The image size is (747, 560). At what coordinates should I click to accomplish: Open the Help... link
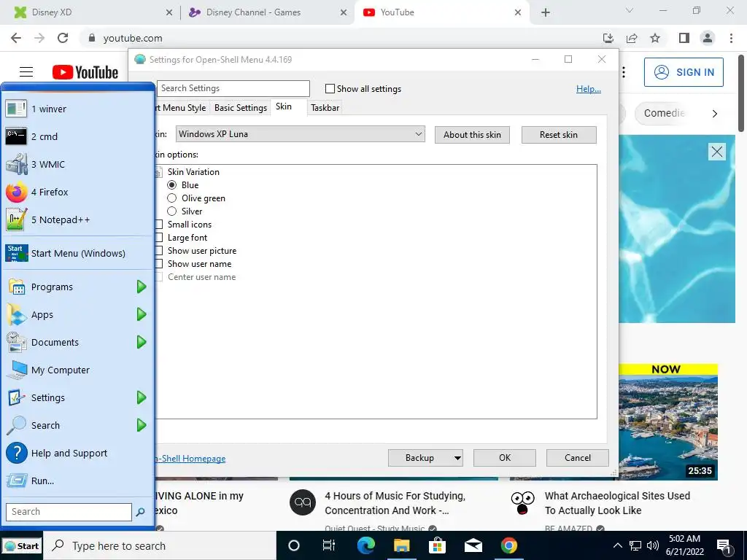pyautogui.click(x=589, y=89)
